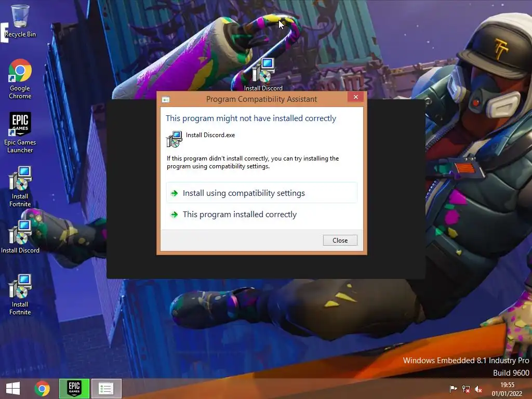The height and width of the screenshot is (399, 532).
Task: Choose Install using compatibility settings
Action: (x=262, y=193)
